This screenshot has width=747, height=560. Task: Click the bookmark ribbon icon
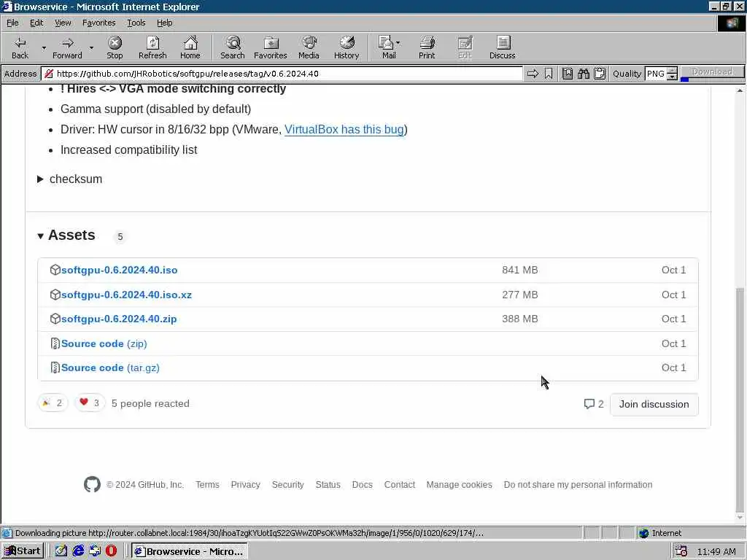[x=549, y=74]
